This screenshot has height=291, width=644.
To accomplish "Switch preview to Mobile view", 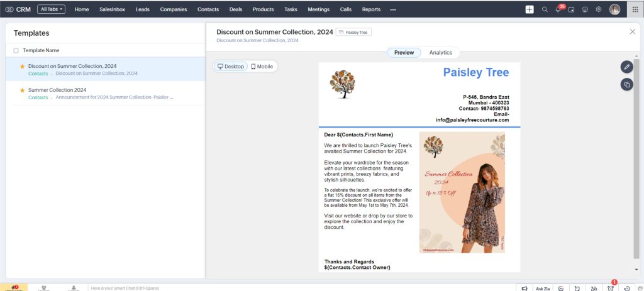I will [262, 67].
